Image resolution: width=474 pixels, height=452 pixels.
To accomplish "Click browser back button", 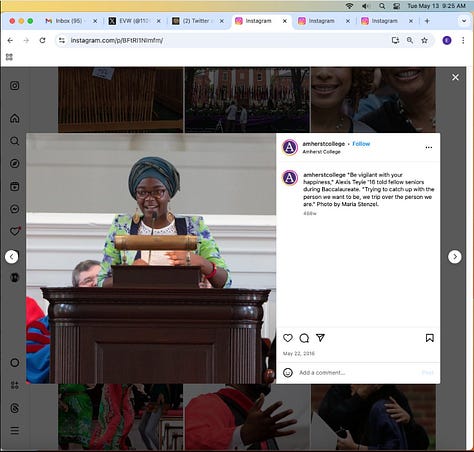I will point(10,40).
